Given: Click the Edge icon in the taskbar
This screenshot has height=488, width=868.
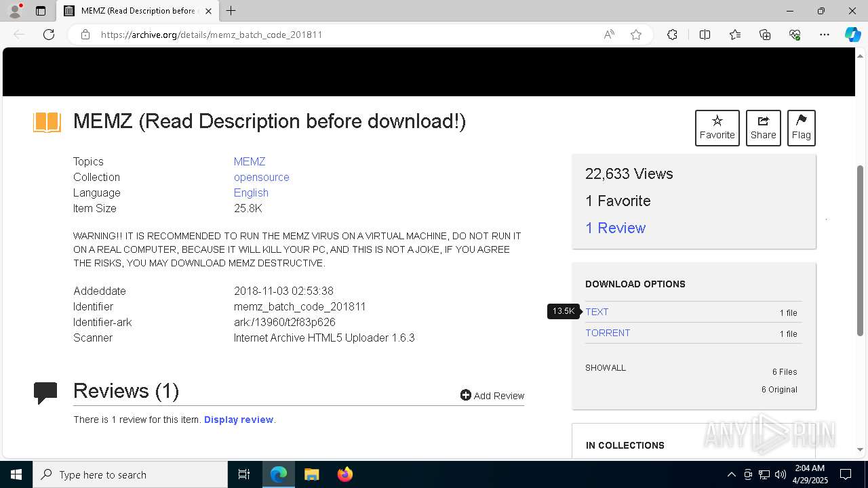Looking at the screenshot, I should [279, 474].
